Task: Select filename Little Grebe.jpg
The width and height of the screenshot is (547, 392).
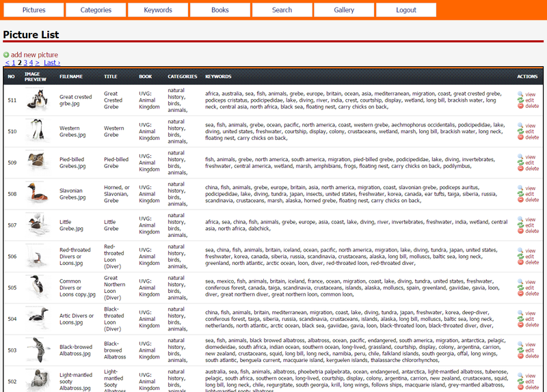Action: coord(71,225)
